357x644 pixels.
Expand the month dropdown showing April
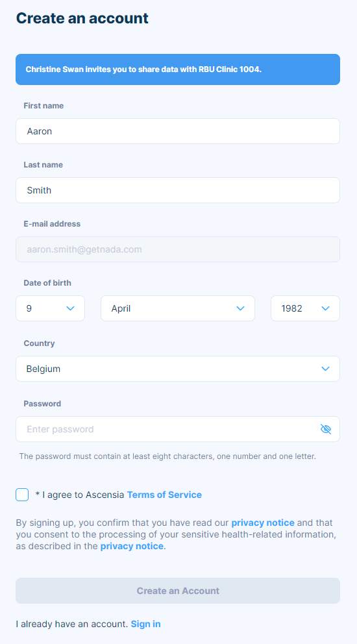coord(178,308)
